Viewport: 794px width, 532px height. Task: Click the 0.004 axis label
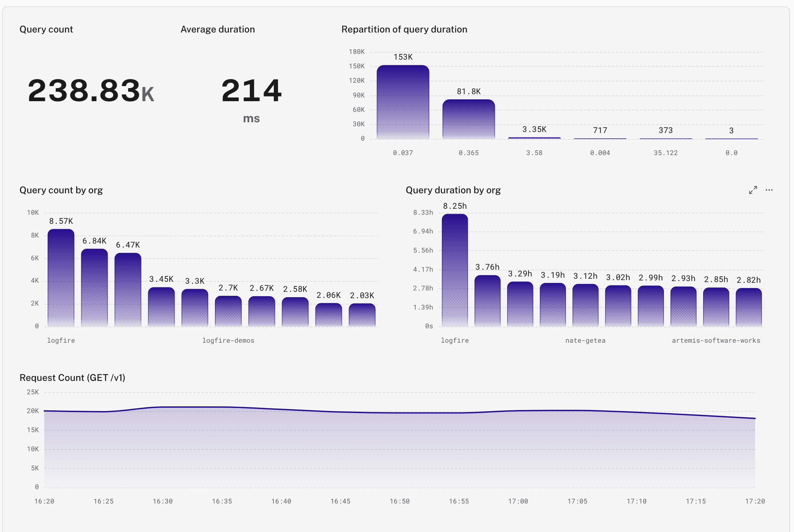coord(600,153)
